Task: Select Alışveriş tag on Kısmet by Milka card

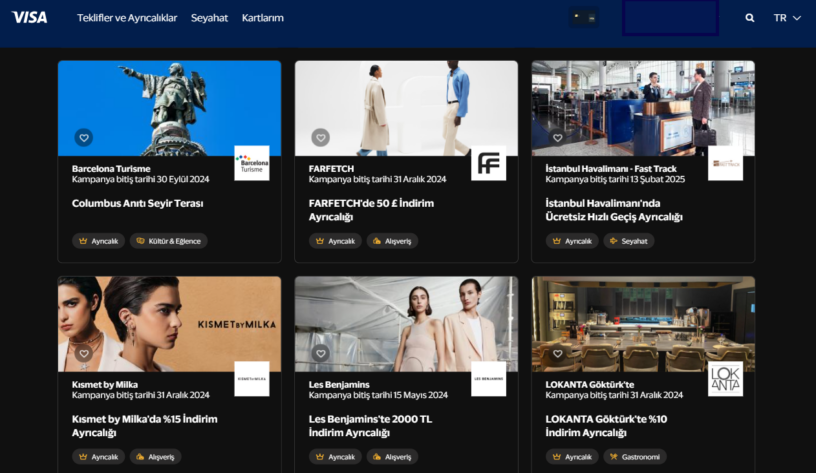Action: click(x=156, y=457)
